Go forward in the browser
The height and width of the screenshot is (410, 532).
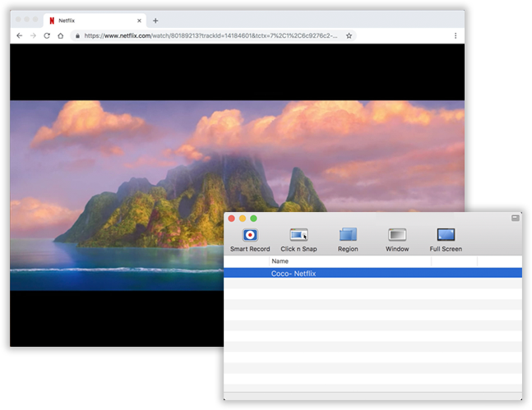(33, 35)
